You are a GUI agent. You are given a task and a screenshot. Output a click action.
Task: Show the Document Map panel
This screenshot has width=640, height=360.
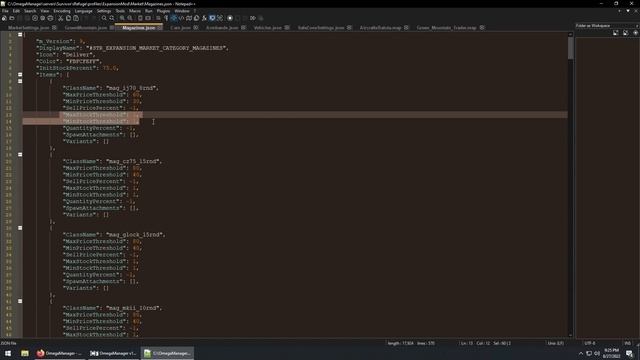click(x=189, y=18)
